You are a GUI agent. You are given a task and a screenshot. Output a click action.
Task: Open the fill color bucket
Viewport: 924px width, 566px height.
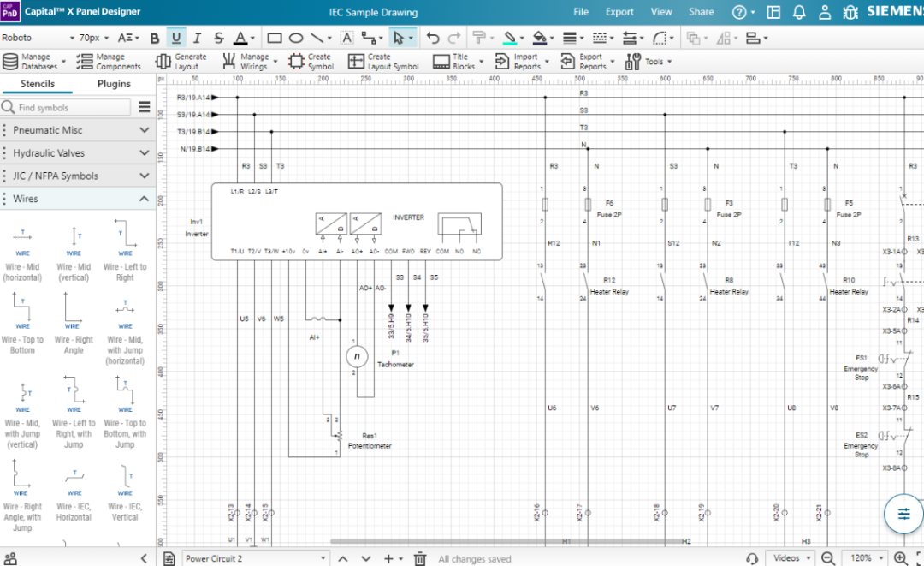point(539,39)
